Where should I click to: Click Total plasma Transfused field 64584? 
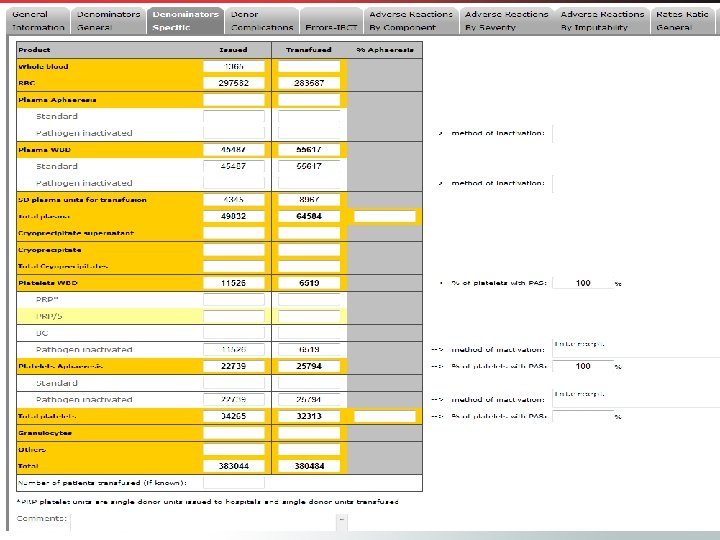click(x=309, y=216)
